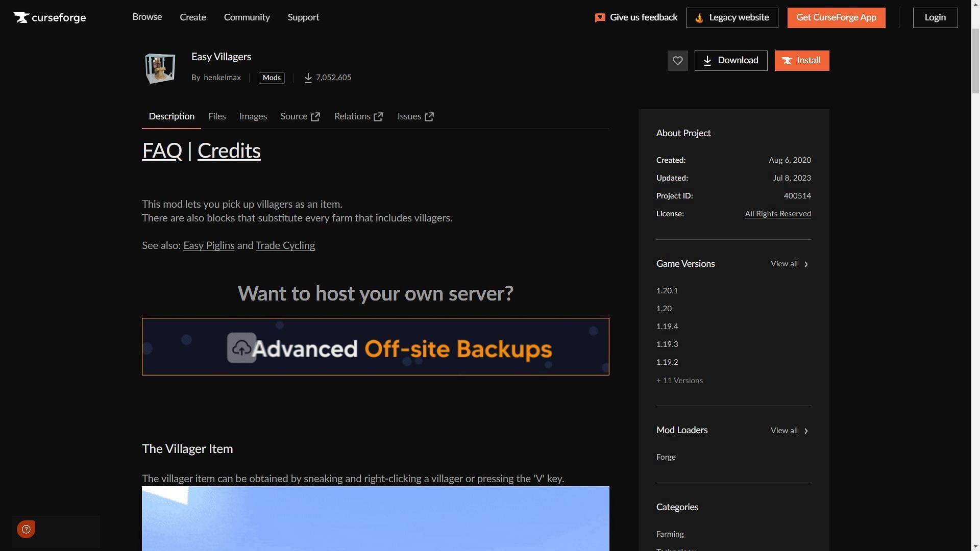Open the All Rights Reserved license link

coord(777,214)
